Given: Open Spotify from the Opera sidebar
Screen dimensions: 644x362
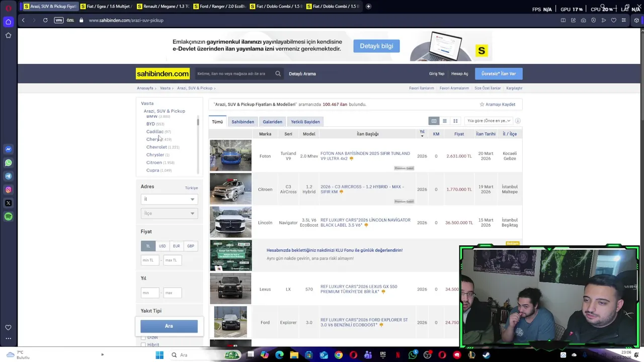Looking at the screenshot, I should click(x=8, y=217).
